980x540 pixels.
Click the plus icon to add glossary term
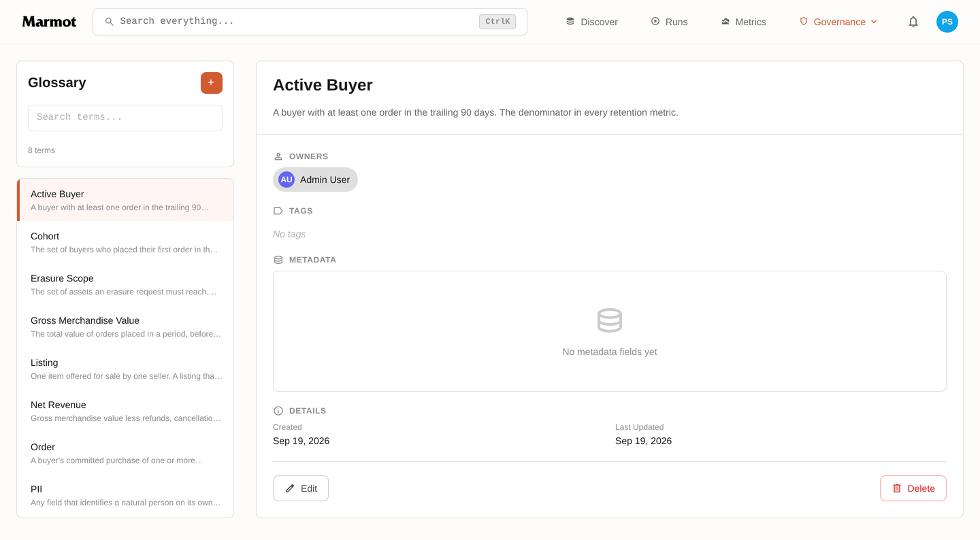click(211, 83)
